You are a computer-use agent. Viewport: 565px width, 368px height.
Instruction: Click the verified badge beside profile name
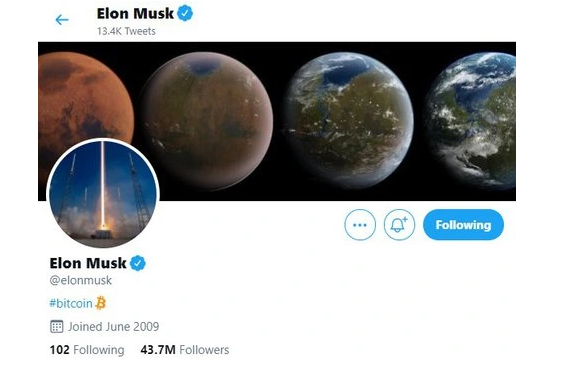click(138, 263)
